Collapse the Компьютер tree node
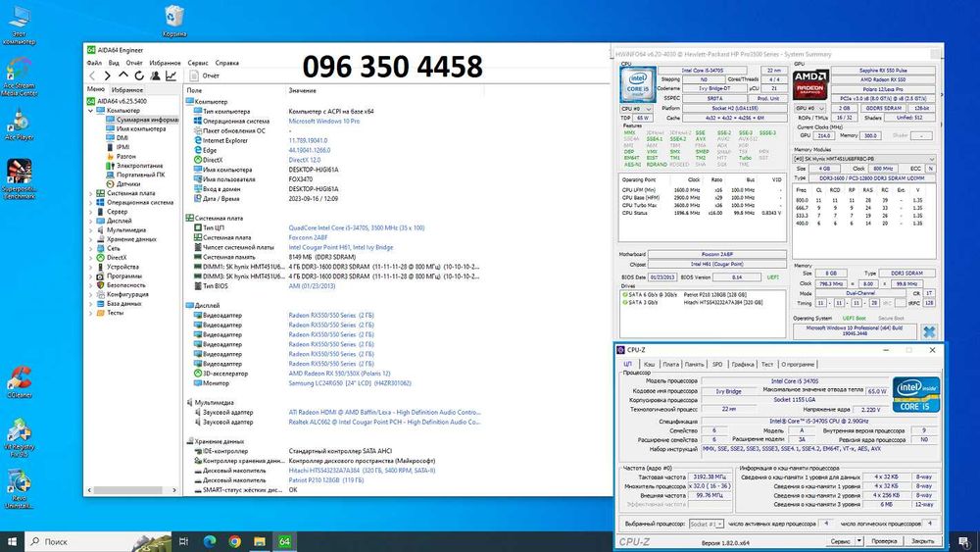 pyautogui.click(x=90, y=111)
